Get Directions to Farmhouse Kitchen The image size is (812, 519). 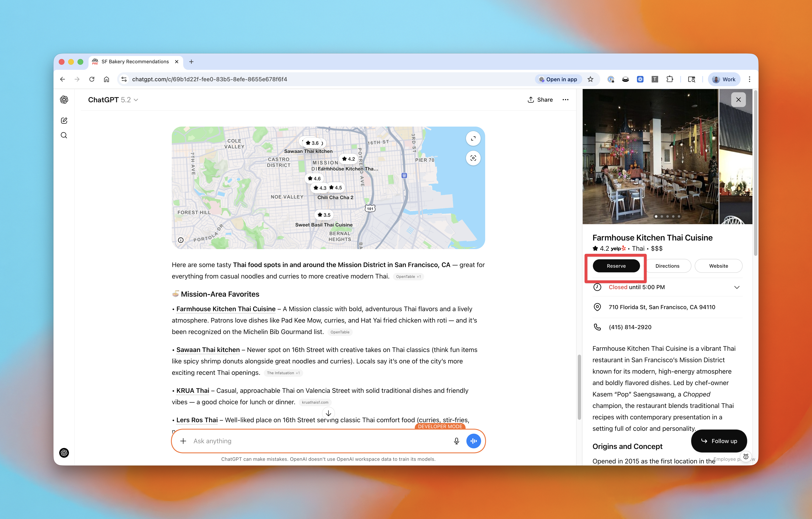(668, 266)
